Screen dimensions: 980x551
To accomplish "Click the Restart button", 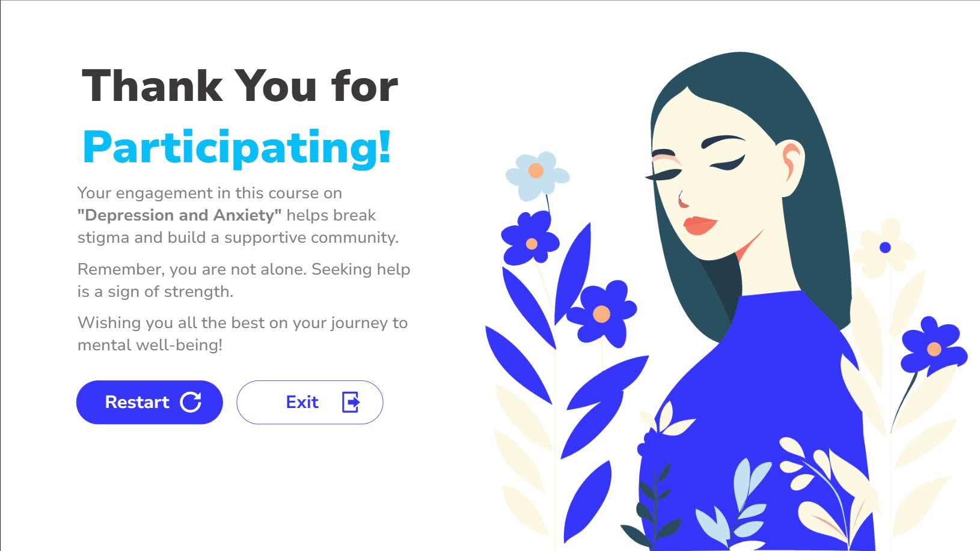I will (150, 402).
